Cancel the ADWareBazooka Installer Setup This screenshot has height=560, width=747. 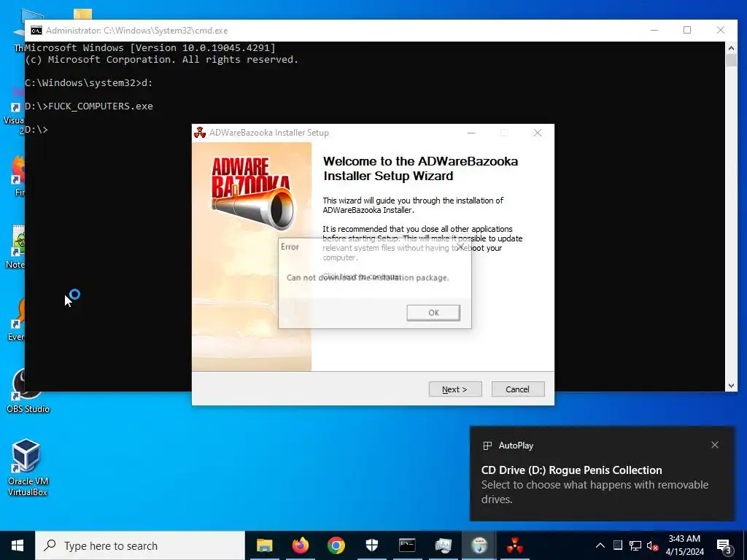[517, 389]
